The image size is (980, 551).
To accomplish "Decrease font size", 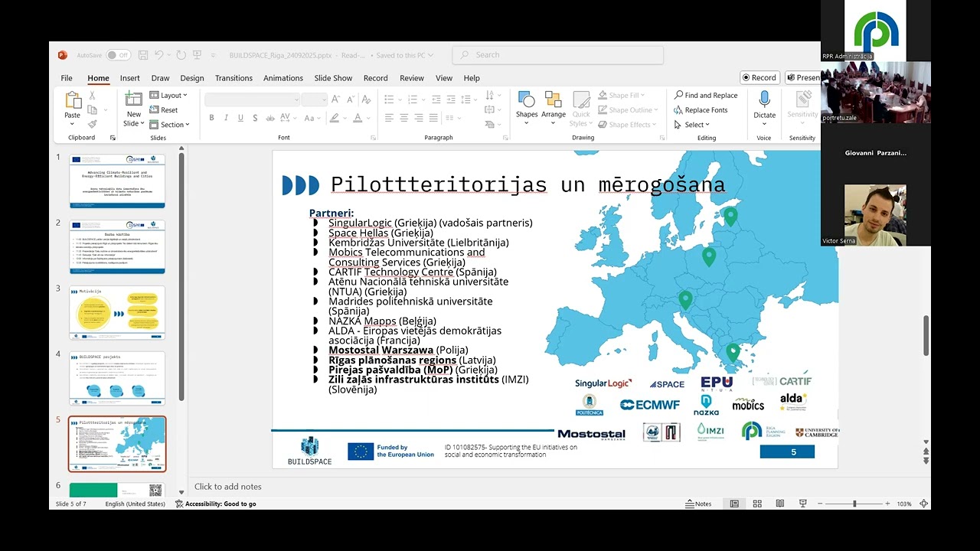I will click(x=351, y=99).
